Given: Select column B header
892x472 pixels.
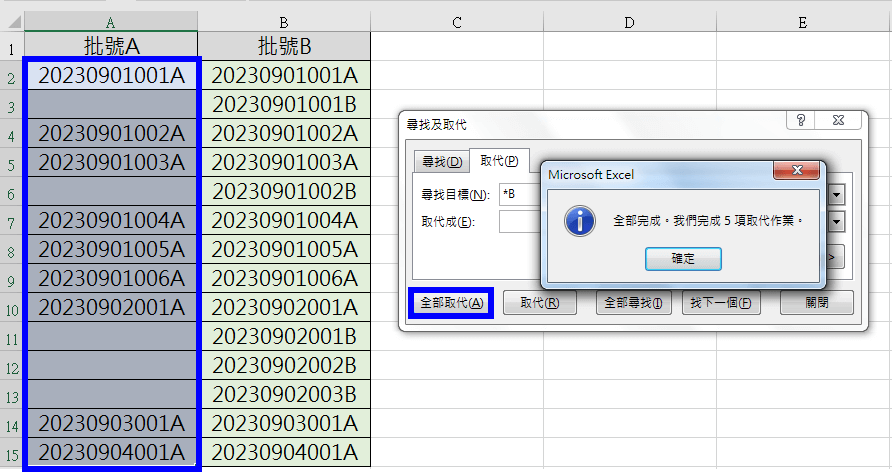Looking at the screenshot, I should click(x=284, y=22).
